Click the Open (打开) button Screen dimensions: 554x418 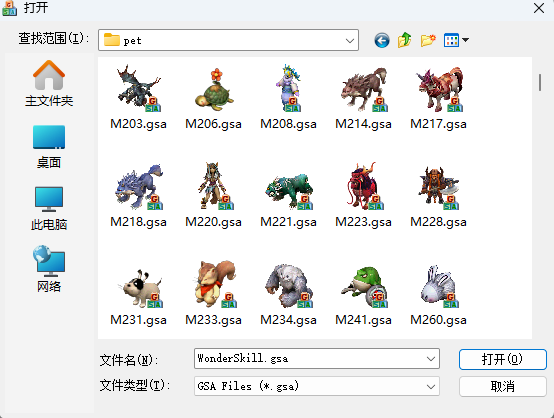point(503,359)
